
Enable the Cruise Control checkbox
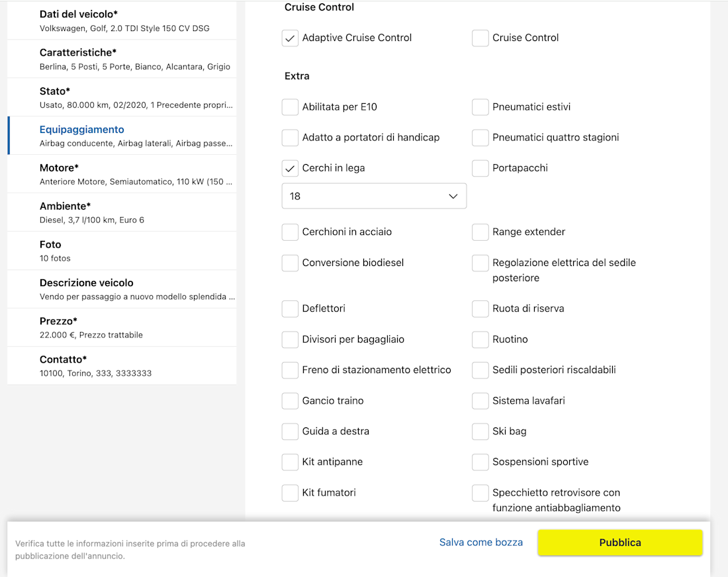pyautogui.click(x=480, y=38)
